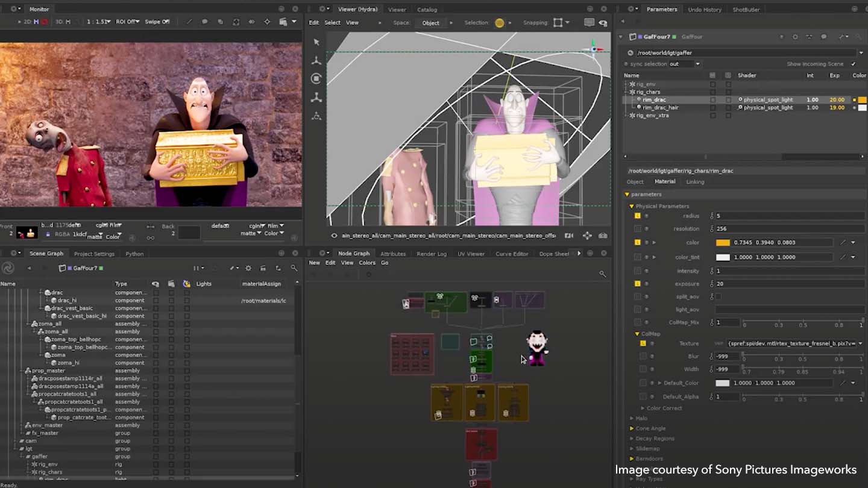Toggle first checkbox of rim_drac_hair gaffer row
Image resolution: width=868 pixels, height=488 pixels.
712,107
